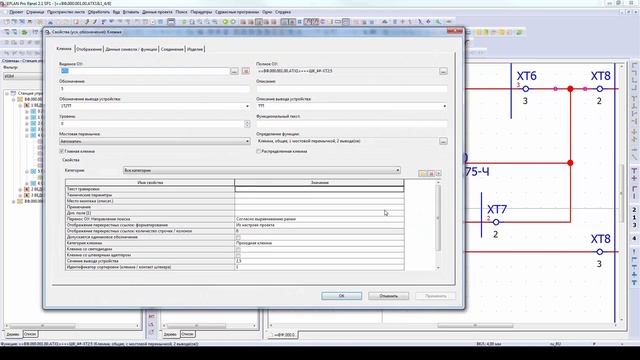Select the Клемма tab

64,49
